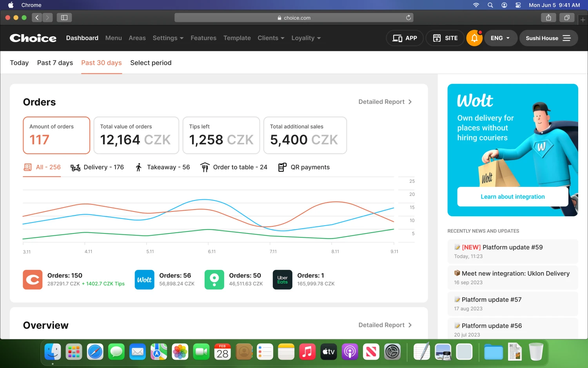The width and height of the screenshot is (588, 368).
Task: Click the Share icon in browser toolbar
Action: coord(548,18)
